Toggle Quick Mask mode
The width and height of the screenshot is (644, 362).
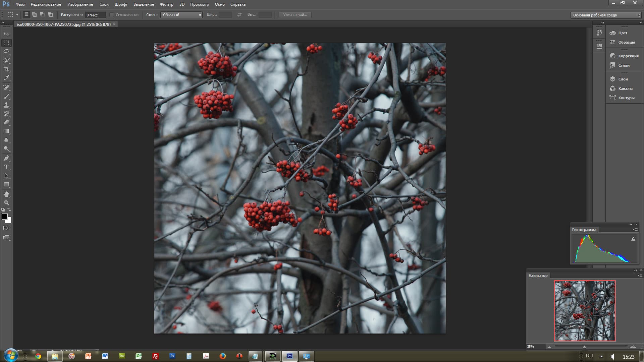click(x=6, y=228)
